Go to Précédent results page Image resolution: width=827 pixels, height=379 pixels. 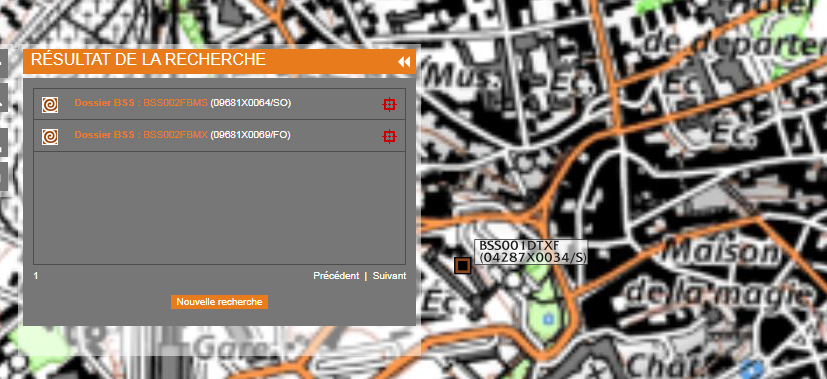(336, 276)
